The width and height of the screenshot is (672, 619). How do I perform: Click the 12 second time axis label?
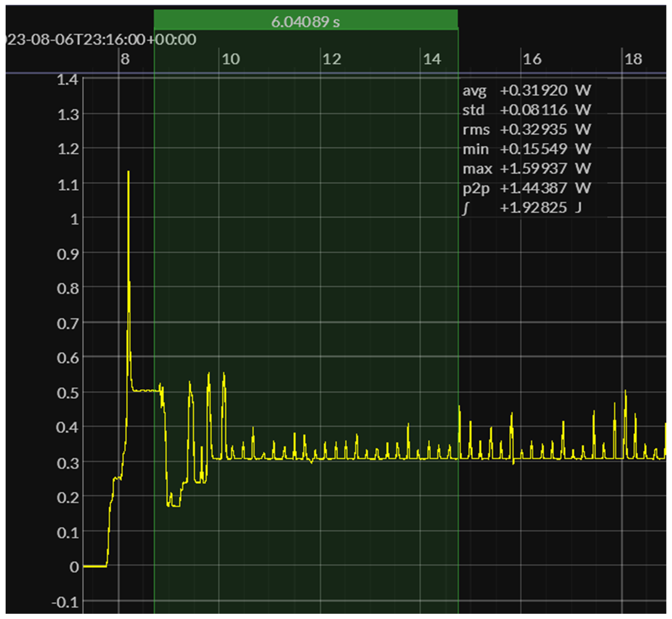(332, 59)
